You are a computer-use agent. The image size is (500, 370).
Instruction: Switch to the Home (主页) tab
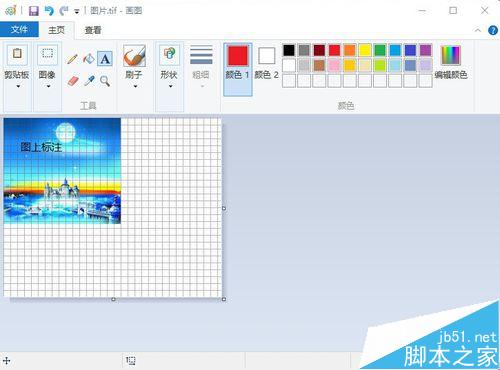pos(56,30)
